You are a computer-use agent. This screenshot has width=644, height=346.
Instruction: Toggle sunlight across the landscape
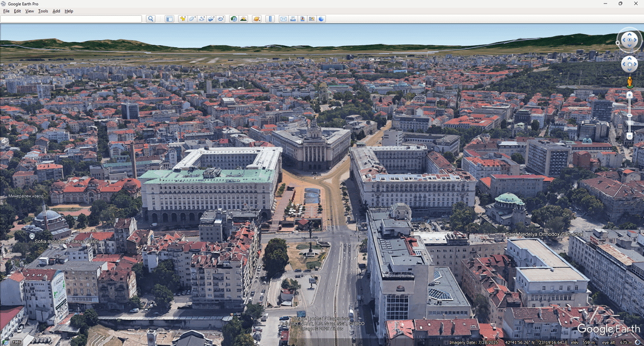tap(243, 19)
